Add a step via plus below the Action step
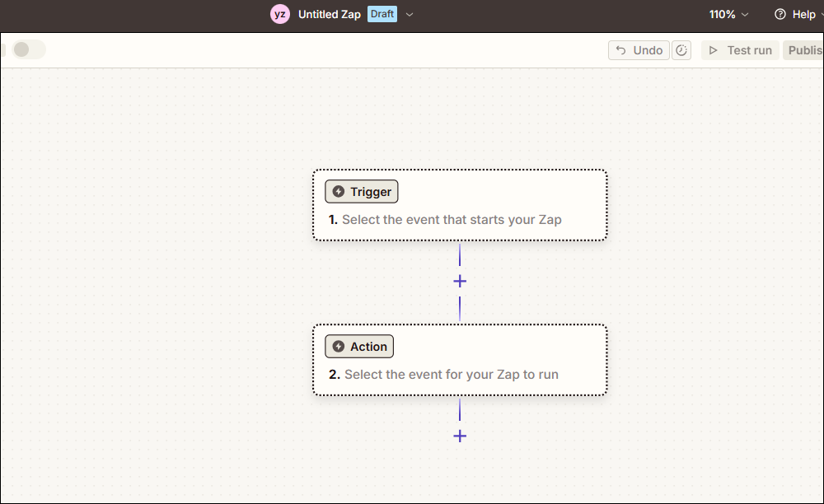 point(460,436)
